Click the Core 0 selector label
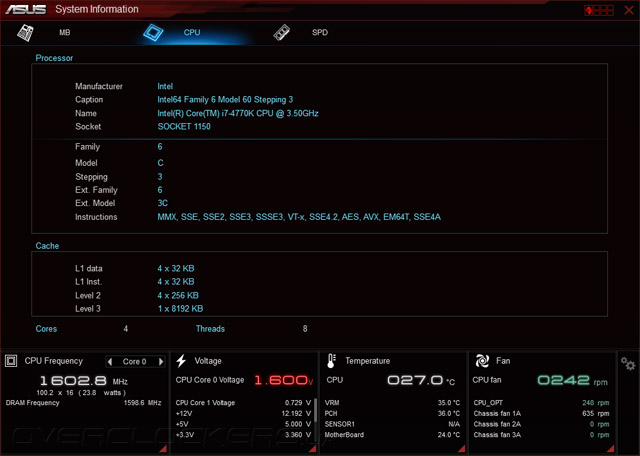The height and width of the screenshot is (456, 640). tap(134, 361)
